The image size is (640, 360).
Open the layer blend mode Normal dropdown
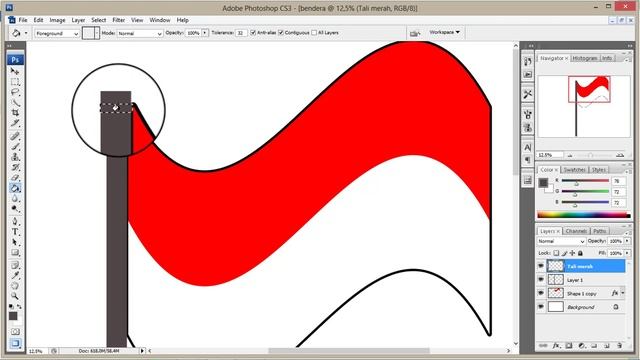pos(561,241)
